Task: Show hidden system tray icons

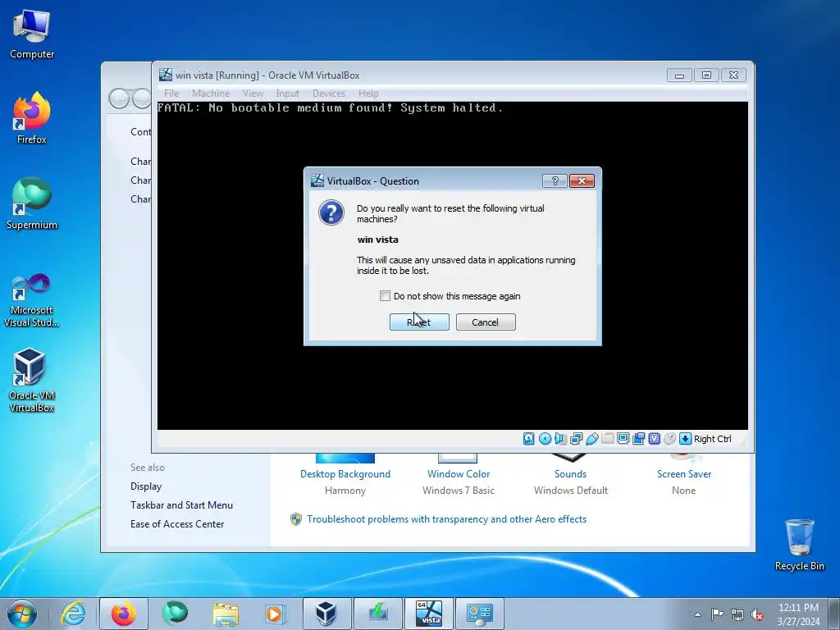Action: [697, 614]
